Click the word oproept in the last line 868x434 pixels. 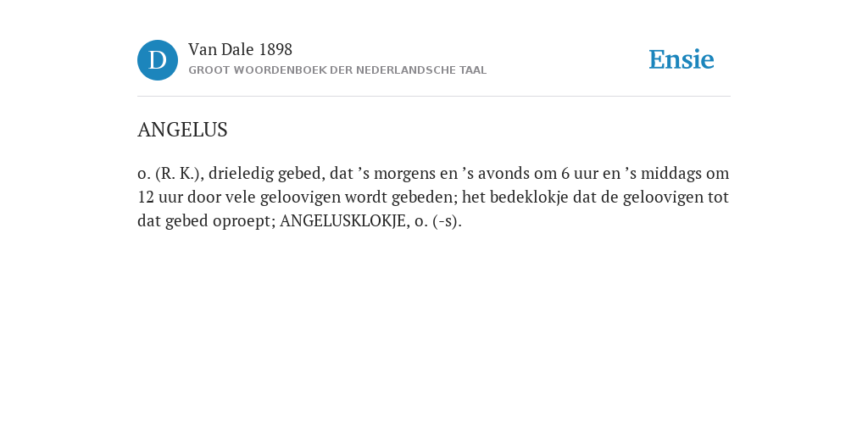click(x=242, y=221)
